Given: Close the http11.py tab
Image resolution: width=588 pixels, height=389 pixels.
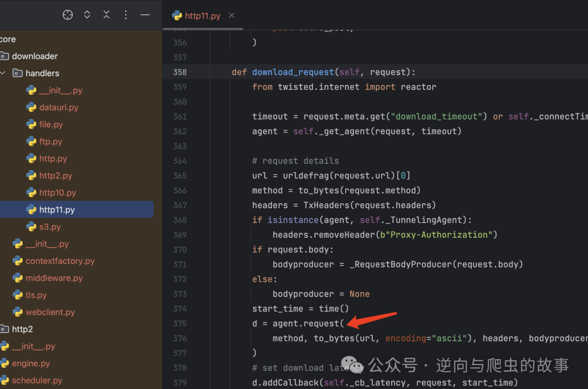Looking at the screenshot, I should click(x=231, y=16).
